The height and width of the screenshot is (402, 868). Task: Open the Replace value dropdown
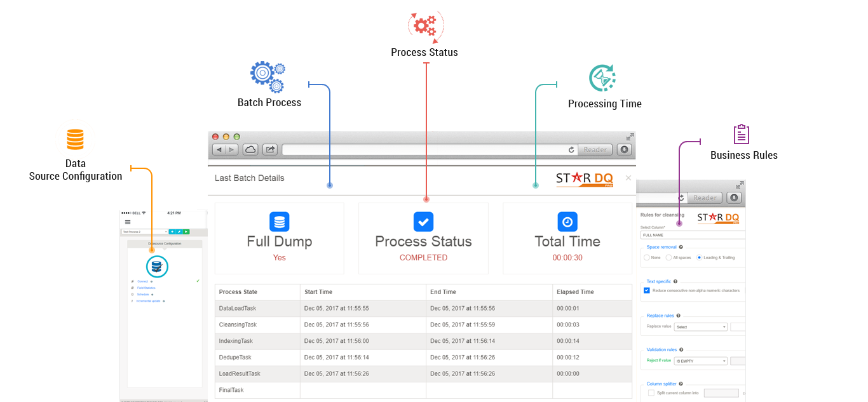point(701,327)
